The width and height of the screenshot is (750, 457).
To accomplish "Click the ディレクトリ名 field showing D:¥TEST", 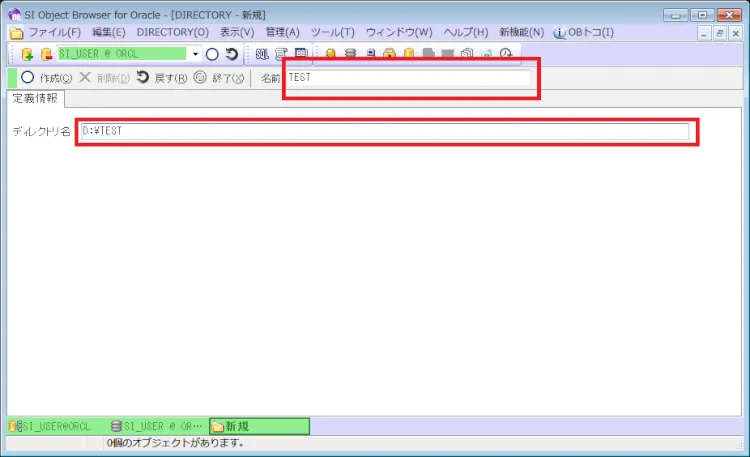I will tap(384, 132).
